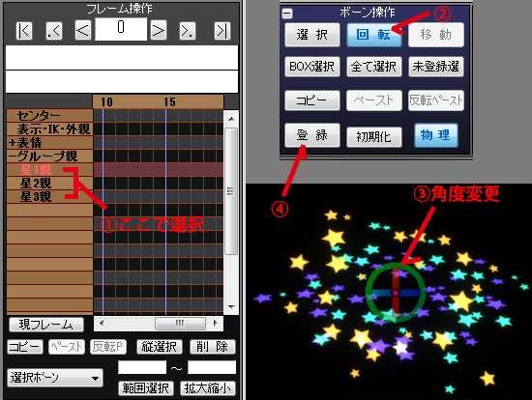Click the bone center point marker
This screenshot has height=400, width=532.
tap(396, 293)
